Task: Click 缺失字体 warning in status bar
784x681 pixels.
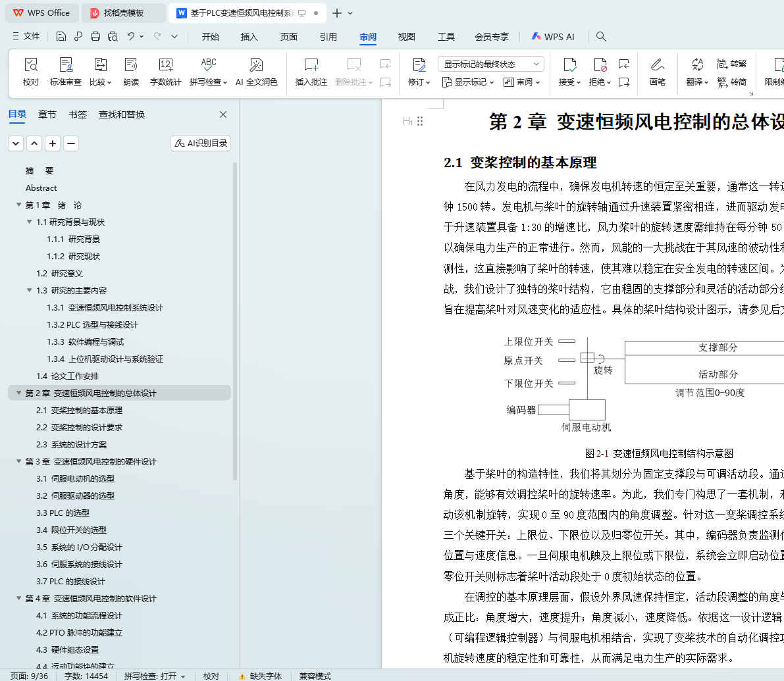Action: point(260,676)
